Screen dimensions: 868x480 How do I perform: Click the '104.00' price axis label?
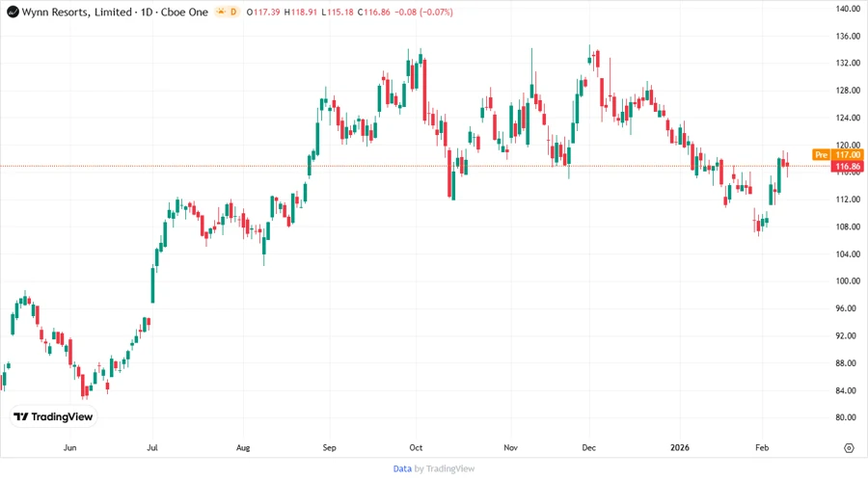pyautogui.click(x=848, y=253)
